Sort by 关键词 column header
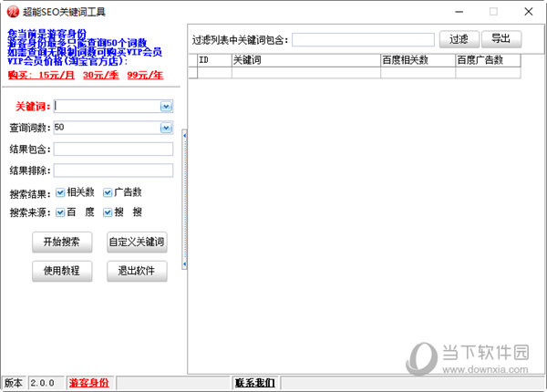The height and width of the screenshot is (392, 547). [306, 60]
